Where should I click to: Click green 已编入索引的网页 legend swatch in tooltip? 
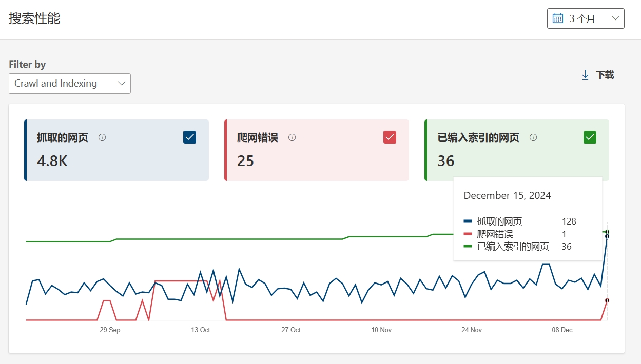click(x=468, y=247)
